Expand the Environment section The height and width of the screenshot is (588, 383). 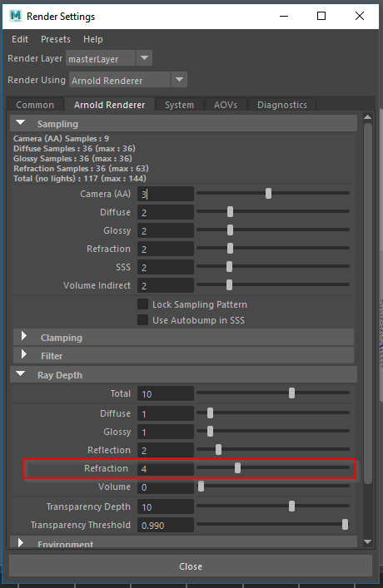(21, 543)
